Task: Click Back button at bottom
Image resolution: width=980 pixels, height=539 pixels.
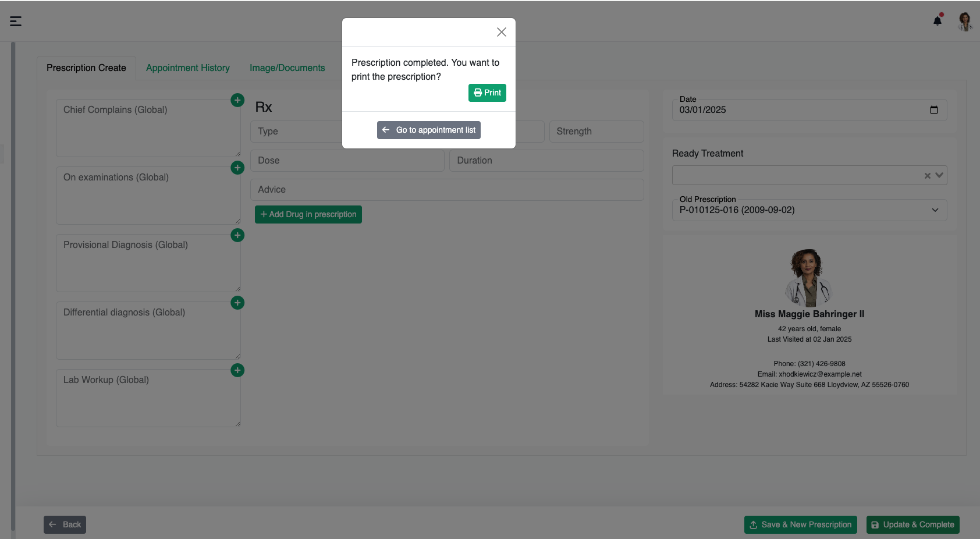Action: pos(65,524)
